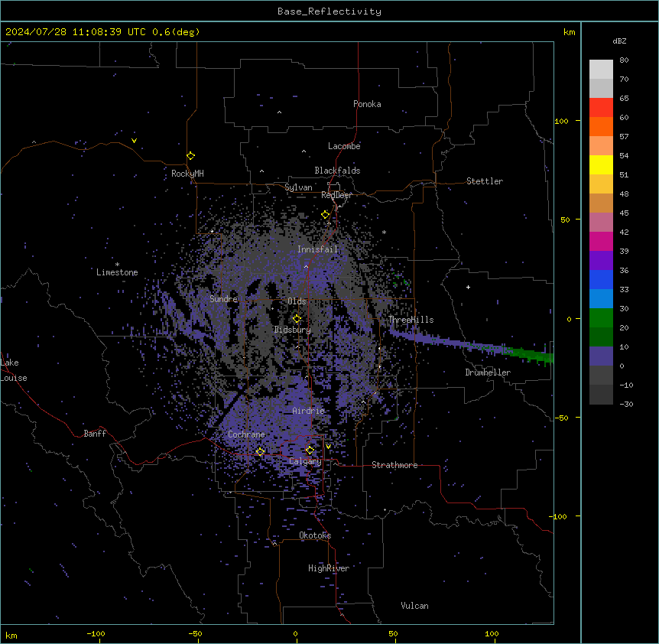The image size is (659, 644).
Task: Click the Sylvan label on the map
Action: 298,187
